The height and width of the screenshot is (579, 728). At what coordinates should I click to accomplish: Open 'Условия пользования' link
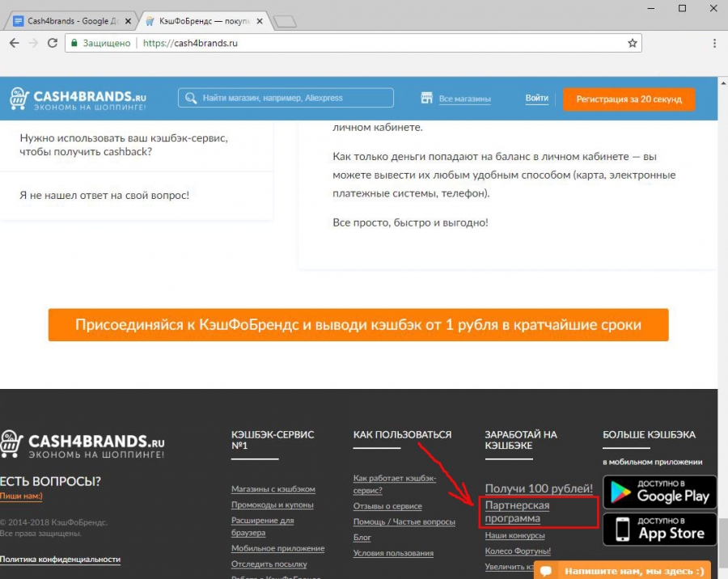point(393,553)
